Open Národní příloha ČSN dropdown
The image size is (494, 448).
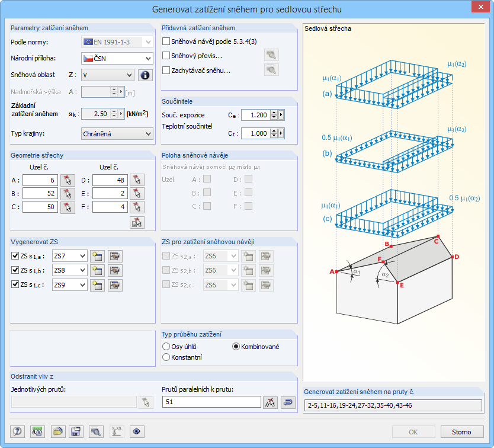[x=117, y=59]
